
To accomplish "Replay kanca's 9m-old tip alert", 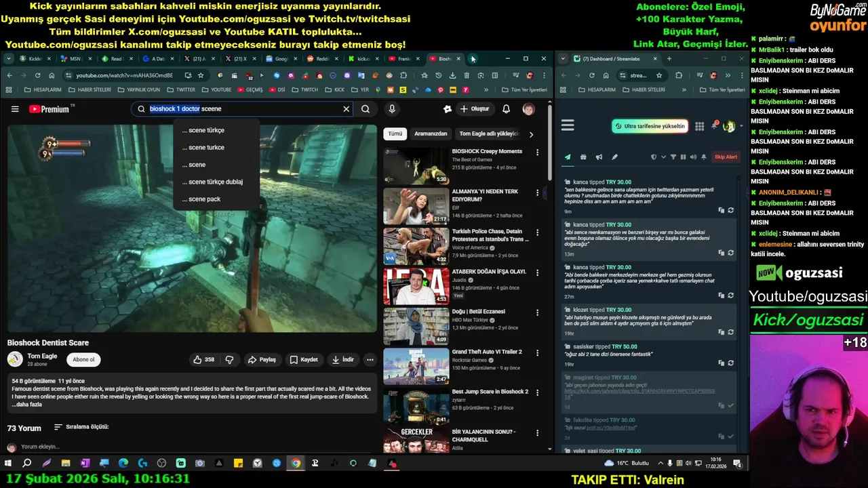I will [730, 211].
